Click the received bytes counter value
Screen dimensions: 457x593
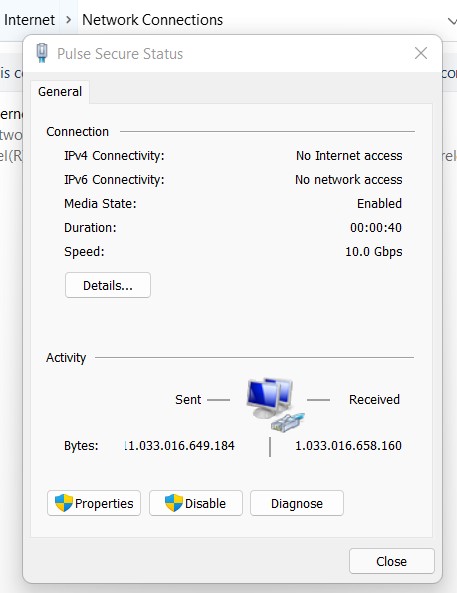(348, 446)
